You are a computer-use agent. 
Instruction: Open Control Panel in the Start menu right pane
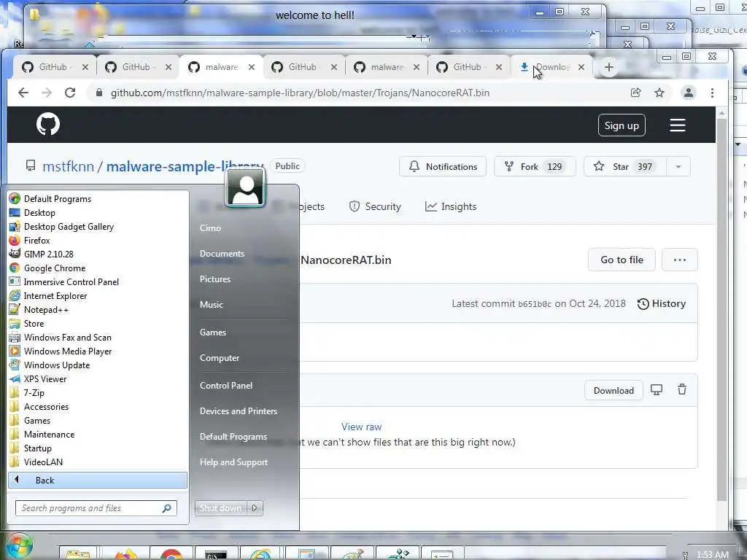226,385
